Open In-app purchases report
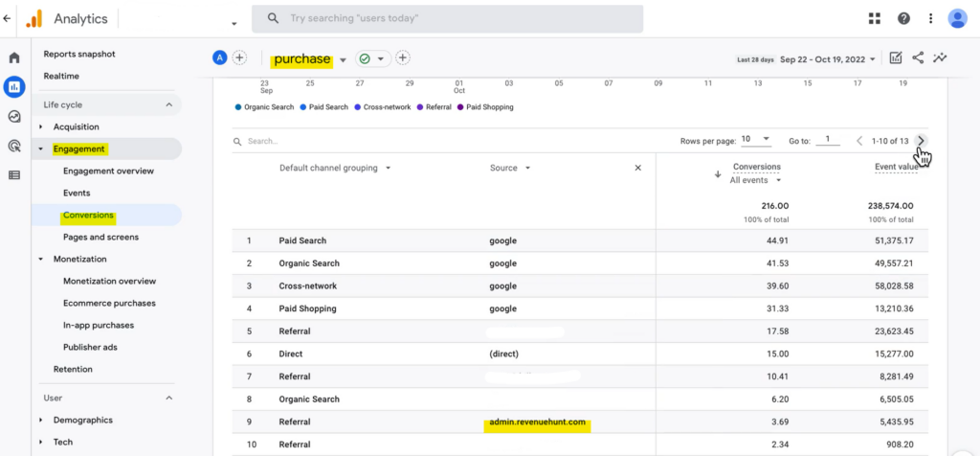This screenshot has height=456, width=980. [99, 326]
